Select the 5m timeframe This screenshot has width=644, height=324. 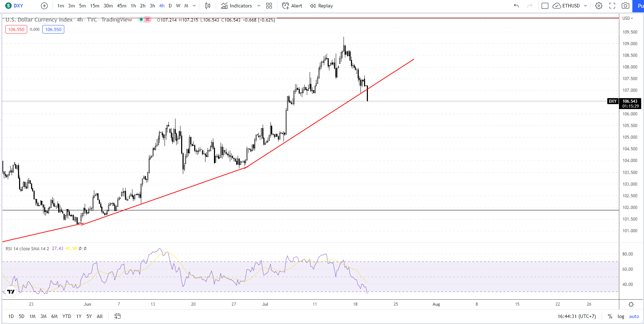tap(82, 6)
